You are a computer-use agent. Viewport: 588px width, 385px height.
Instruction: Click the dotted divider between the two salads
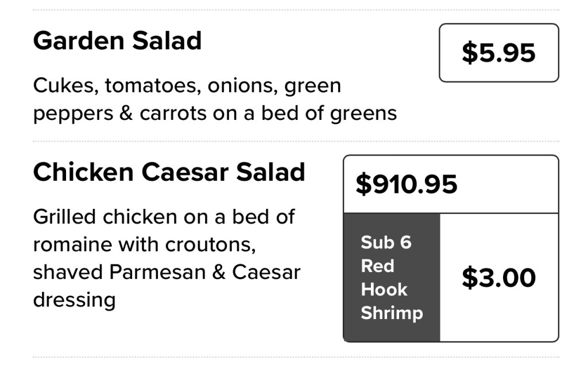(x=296, y=141)
